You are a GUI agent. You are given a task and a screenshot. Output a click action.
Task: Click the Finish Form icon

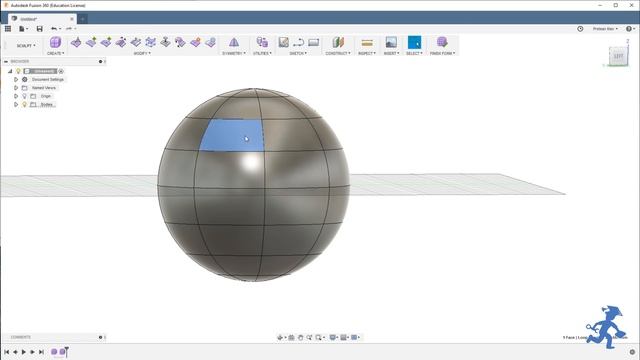(442, 42)
